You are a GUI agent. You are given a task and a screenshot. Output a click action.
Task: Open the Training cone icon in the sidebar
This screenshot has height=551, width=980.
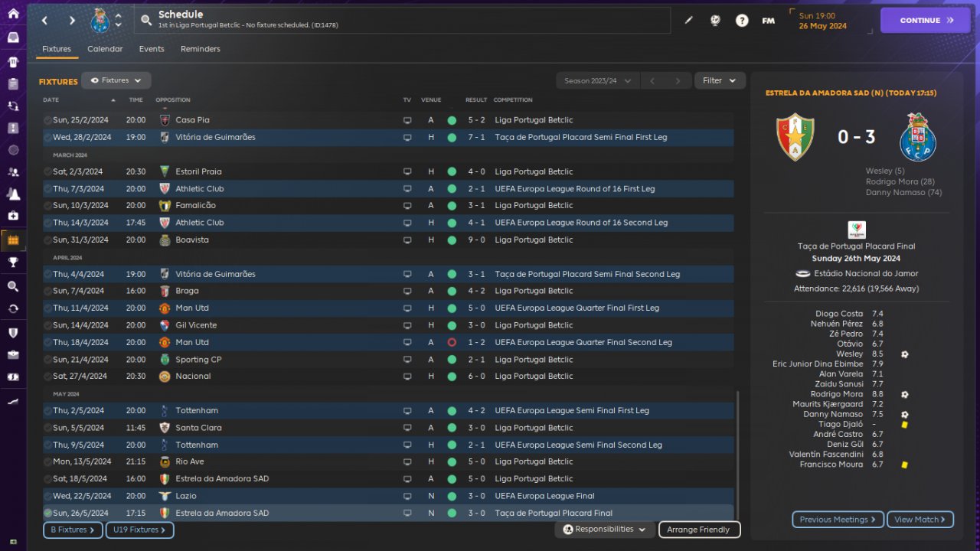point(13,194)
